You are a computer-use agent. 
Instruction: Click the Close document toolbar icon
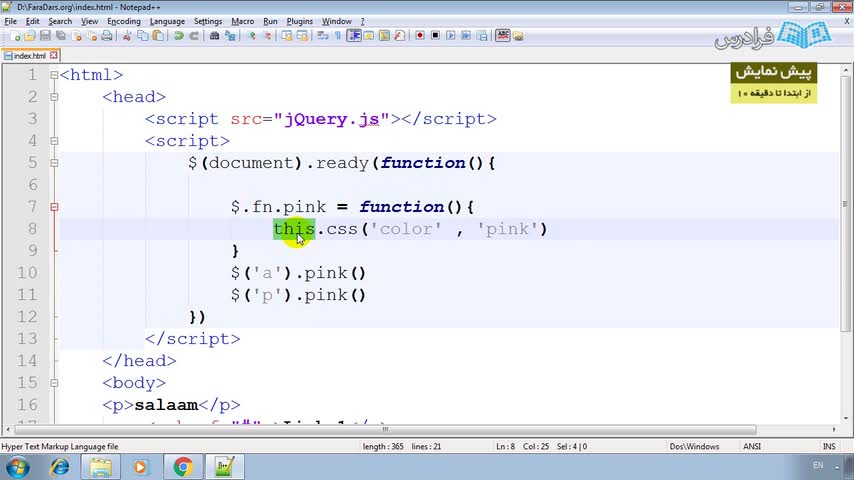77,36
